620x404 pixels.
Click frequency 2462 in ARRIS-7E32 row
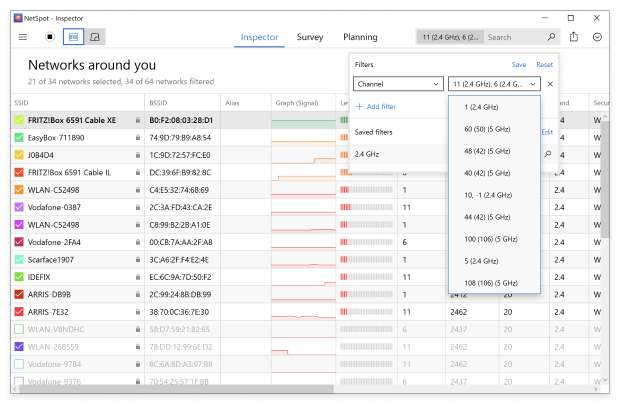(x=459, y=312)
